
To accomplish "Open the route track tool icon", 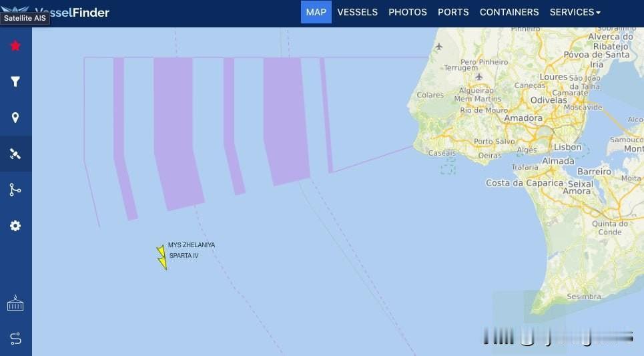I will coord(15,190).
